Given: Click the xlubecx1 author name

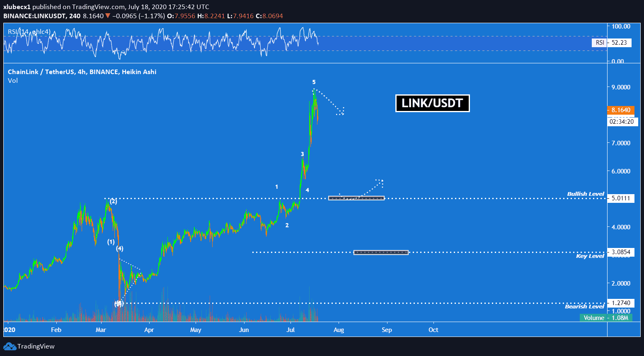Looking at the screenshot, I should tap(17, 7).
